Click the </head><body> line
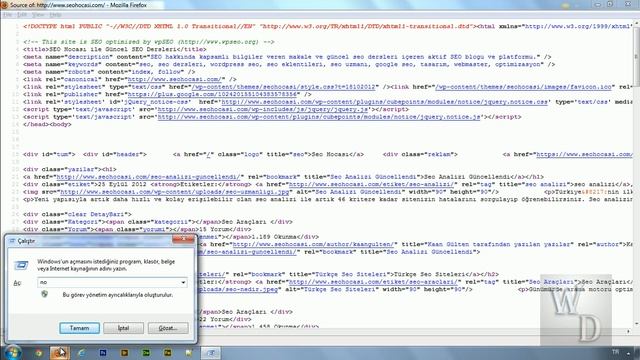The height and width of the screenshot is (360, 640). [47, 124]
